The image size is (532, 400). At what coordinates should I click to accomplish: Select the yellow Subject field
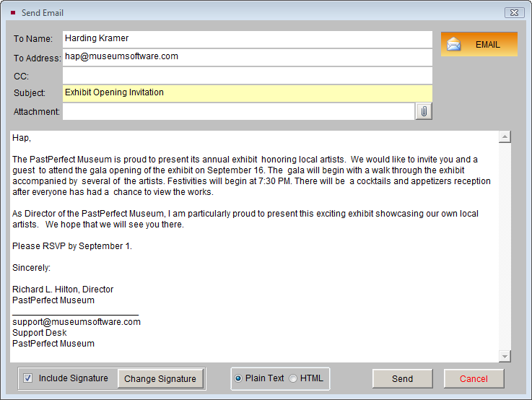tap(247, 93)
